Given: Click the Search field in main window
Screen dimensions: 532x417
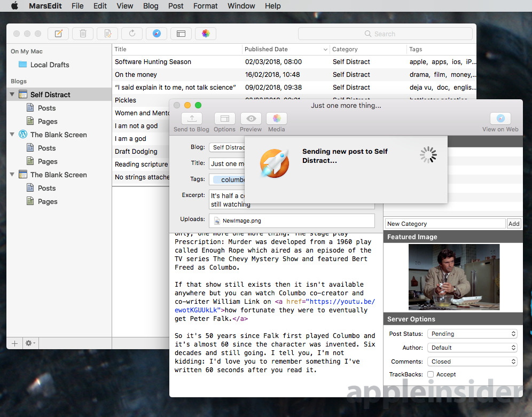Looking at the screenshot, I should [385, 34].
